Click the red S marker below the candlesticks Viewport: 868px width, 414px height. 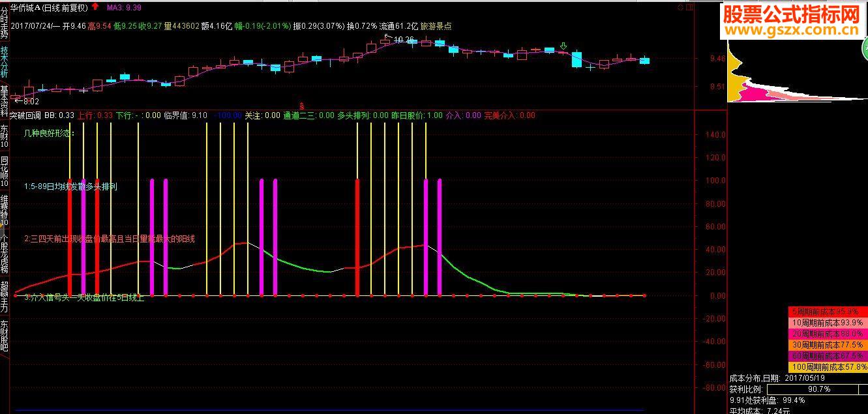click(x=301, y=104)
